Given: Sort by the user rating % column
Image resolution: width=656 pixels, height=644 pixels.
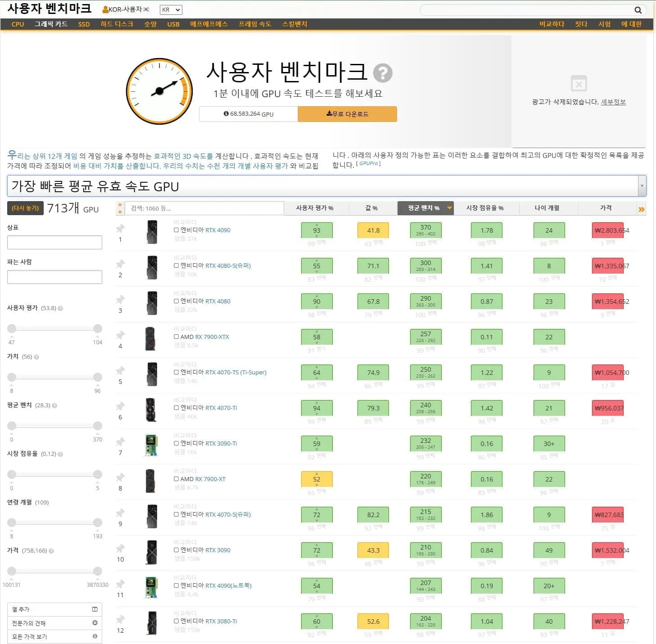Looking at the screenshot, I should [315, 208].
